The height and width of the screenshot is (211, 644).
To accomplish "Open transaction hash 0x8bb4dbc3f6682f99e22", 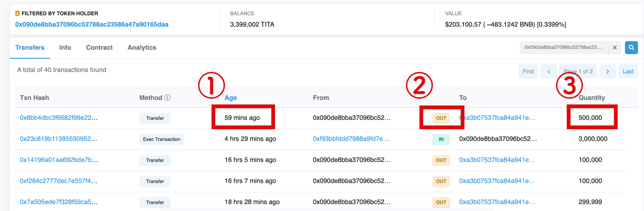I will coord(59,118).
